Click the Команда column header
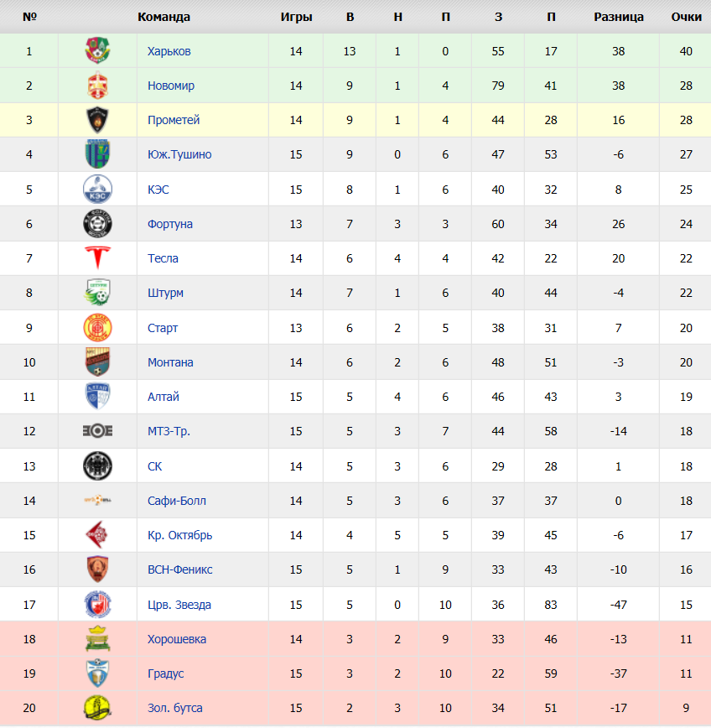The image size is (711, 728). click(x=163, y=17)
